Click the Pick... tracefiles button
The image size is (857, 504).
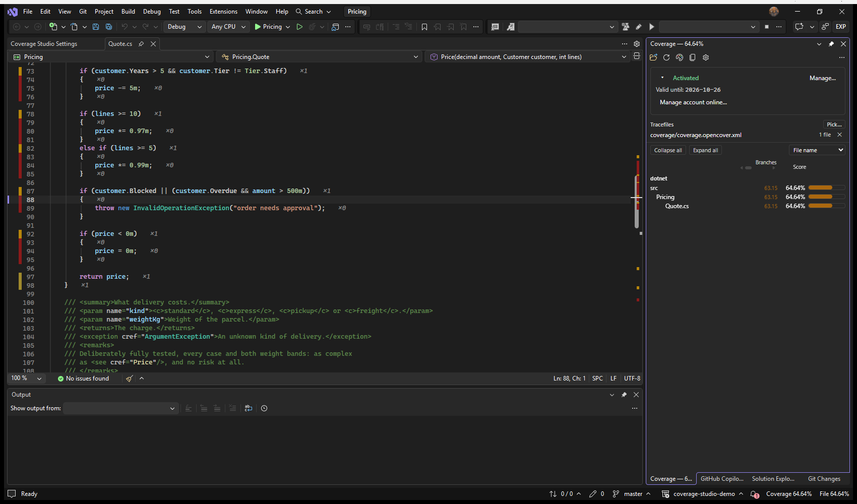pyautogui.click(x=834, y=124)
